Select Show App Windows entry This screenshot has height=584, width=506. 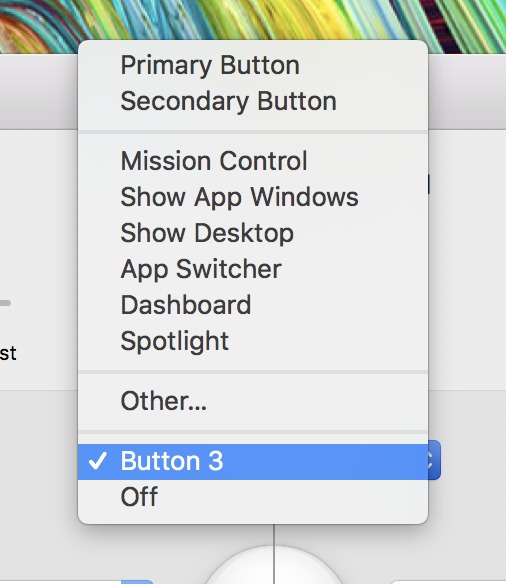click(x=253, y=197)
